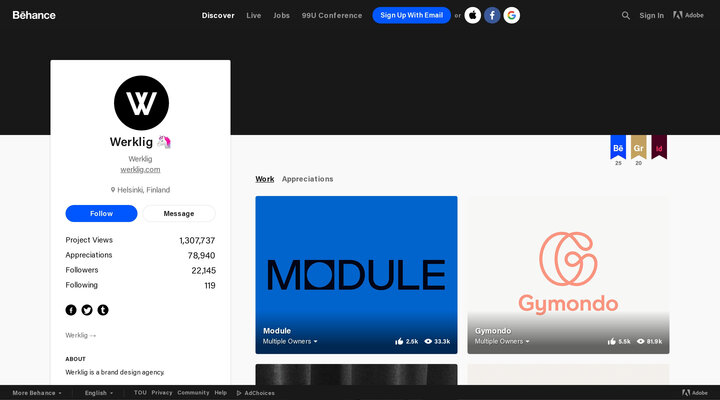Click the Facebook sign-up icon in header
This screenshot has width=720, height=400.
click(492, 15)
